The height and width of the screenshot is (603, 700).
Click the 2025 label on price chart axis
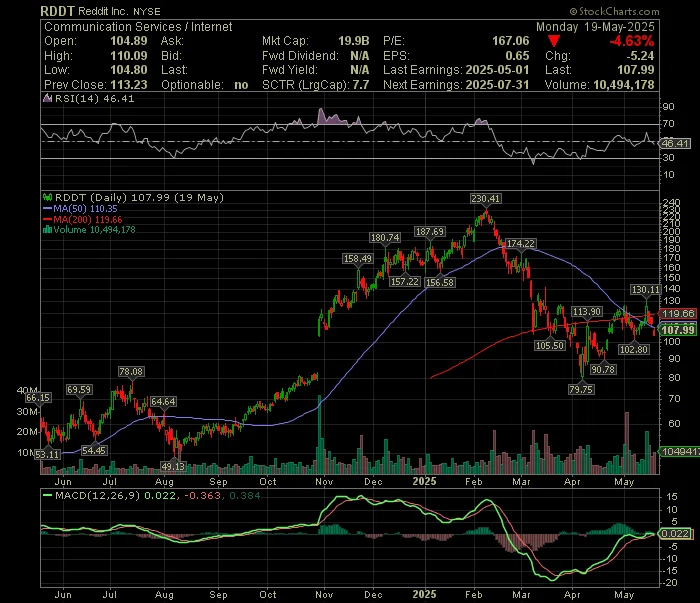[424, 481]
